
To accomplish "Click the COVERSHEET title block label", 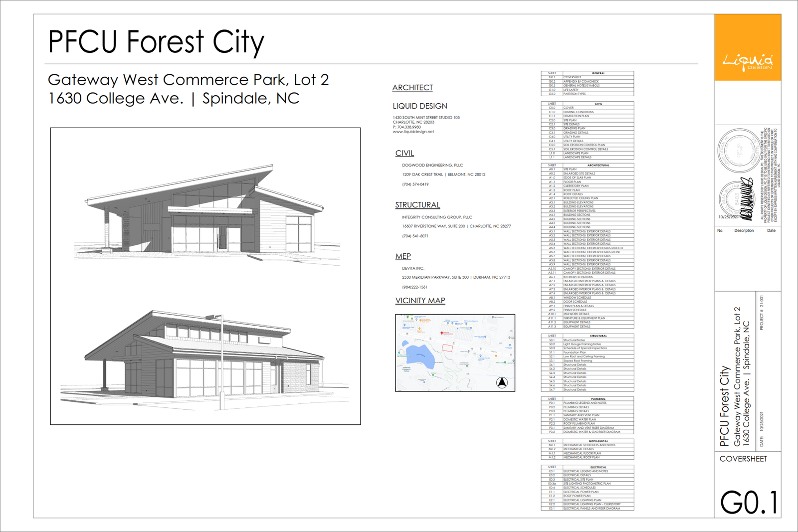I will [743, 459].
